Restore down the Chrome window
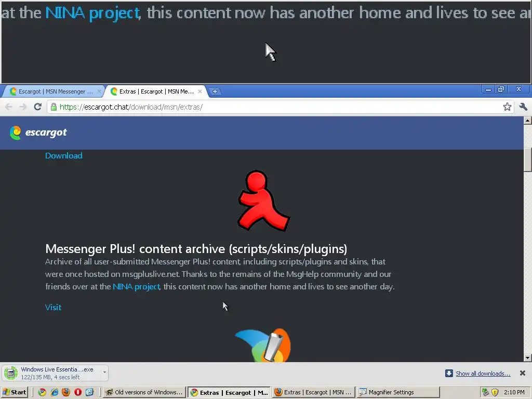Viewport: 532px width, 399px height. [501, 89]
